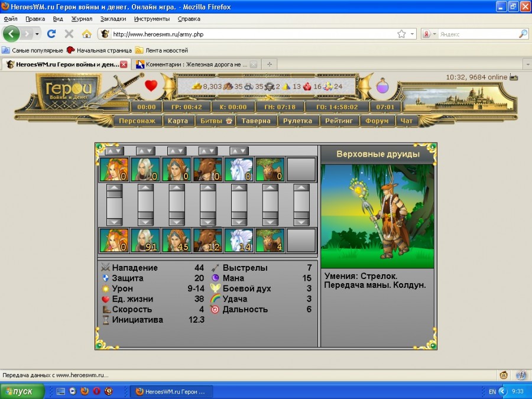Select the treant portrait with count 4
Screen dimensions: 532x399
coord(270,240)
